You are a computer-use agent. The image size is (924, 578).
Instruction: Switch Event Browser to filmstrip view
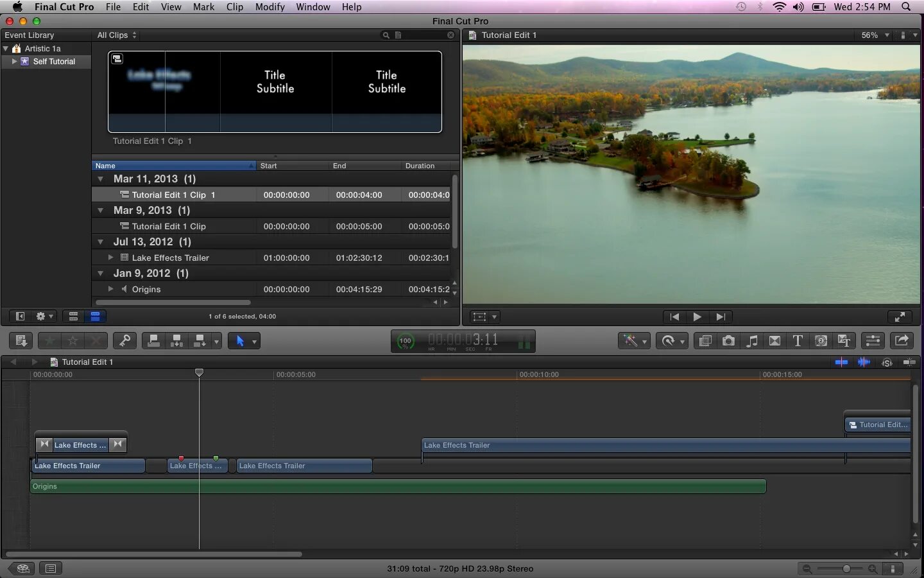pyautogui.click(x=73, y=316)
